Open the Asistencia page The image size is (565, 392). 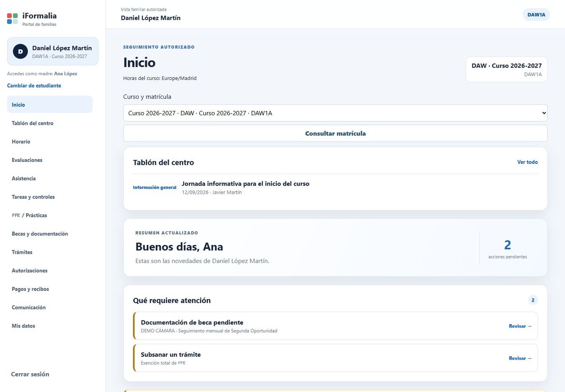49,178
